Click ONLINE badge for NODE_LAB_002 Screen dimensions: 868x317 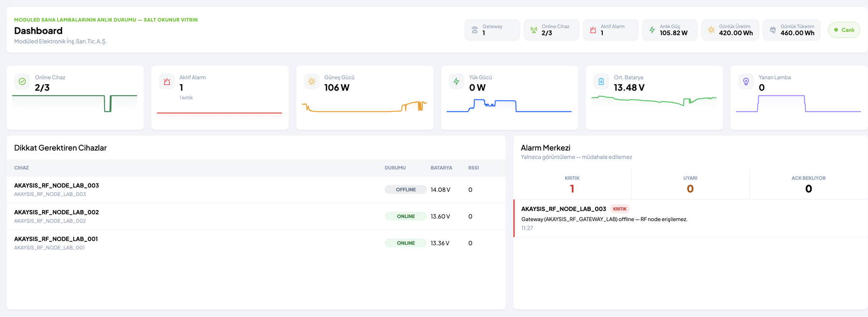[x=406, y=216]
